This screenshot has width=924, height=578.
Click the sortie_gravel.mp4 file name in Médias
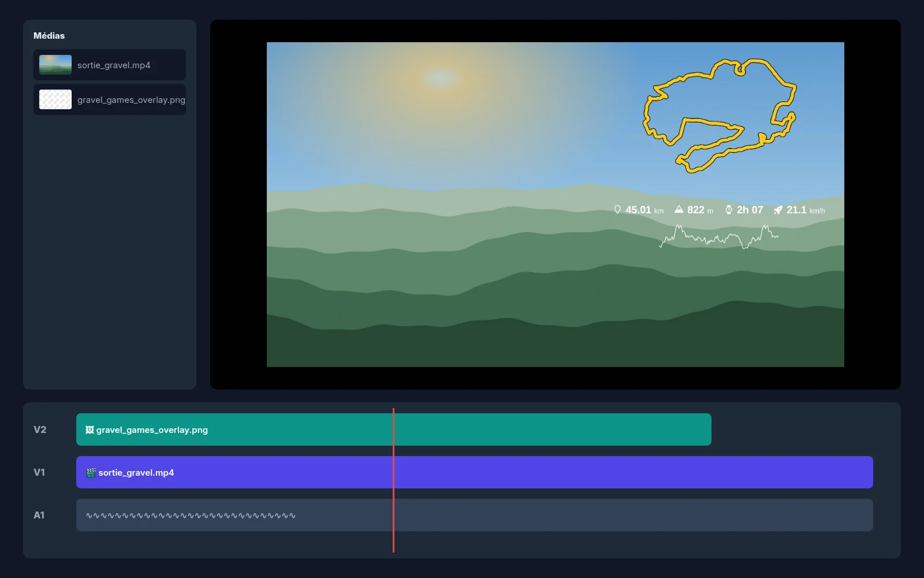114,65
